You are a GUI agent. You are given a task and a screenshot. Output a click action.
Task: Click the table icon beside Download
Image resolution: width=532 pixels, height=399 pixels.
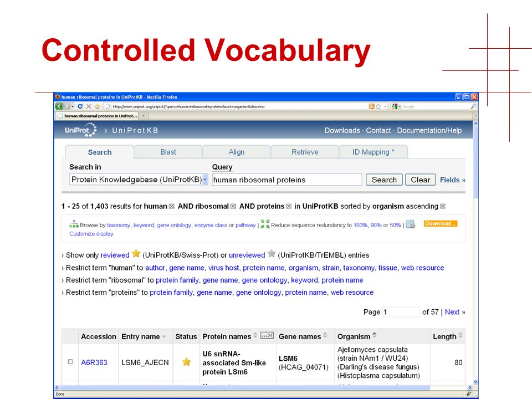(411, 224)
